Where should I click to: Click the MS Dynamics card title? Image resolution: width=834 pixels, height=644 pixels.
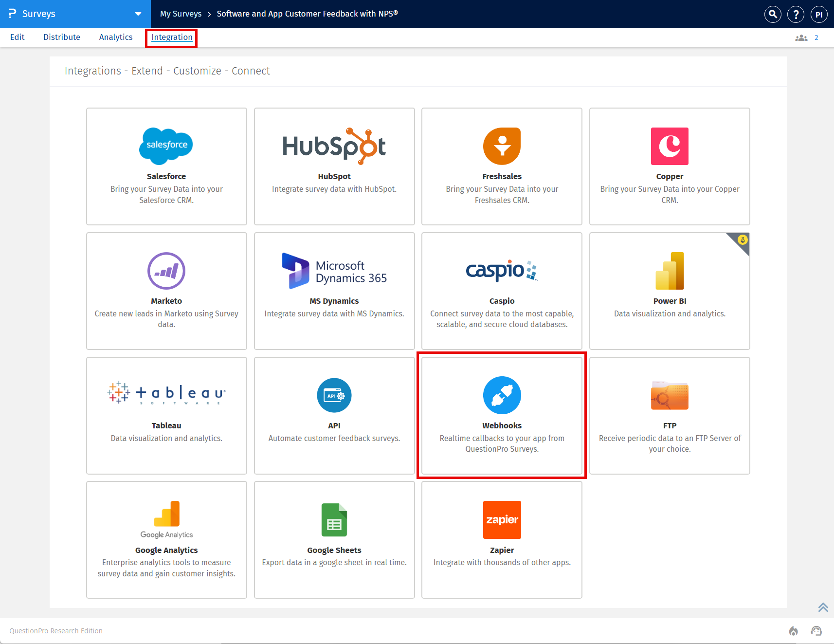point(334,301)
